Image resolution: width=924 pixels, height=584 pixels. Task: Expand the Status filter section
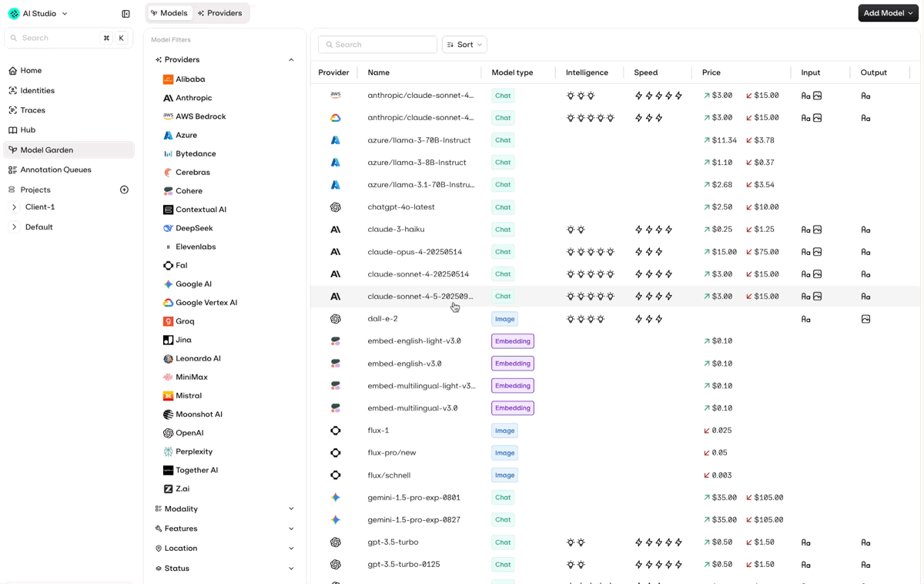point(291,569)
